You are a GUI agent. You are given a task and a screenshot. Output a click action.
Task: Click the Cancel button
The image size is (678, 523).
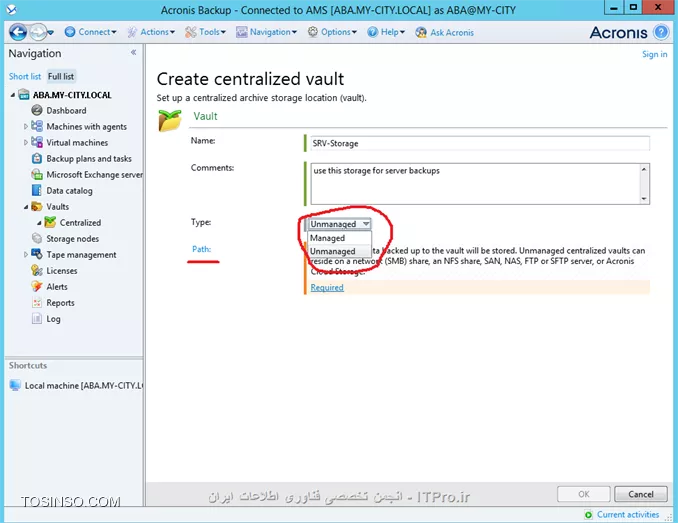(x=641, y=494)
